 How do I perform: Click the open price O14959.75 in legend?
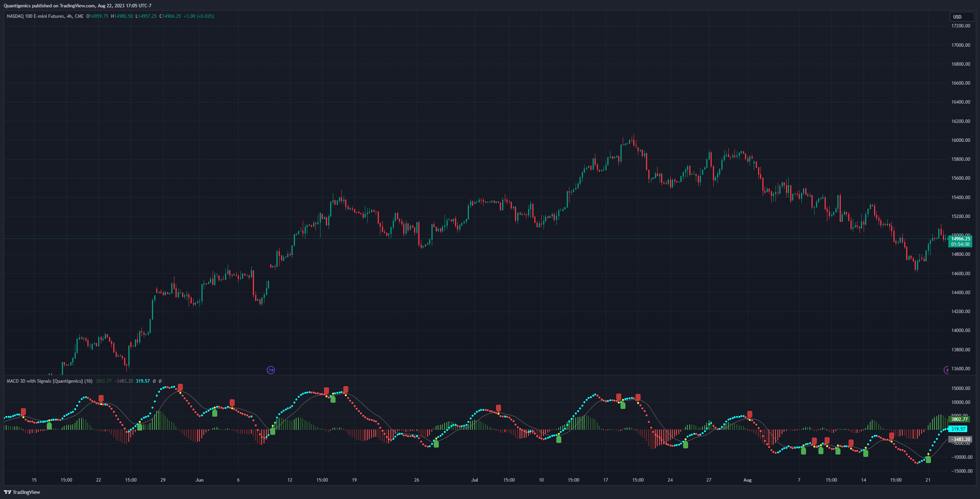(97, 16)
